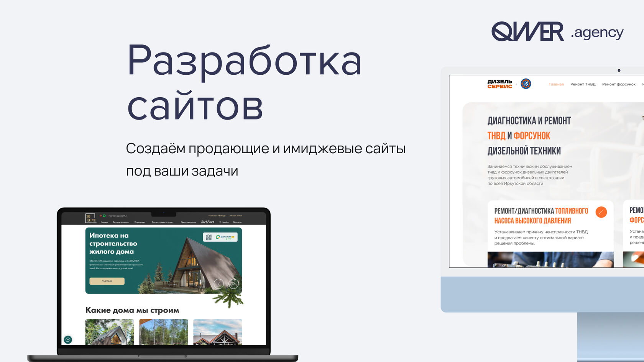This screenshot has height=362, width=644.
Task: Open Наши дома in laptop site menu
Action: (140, 222)
